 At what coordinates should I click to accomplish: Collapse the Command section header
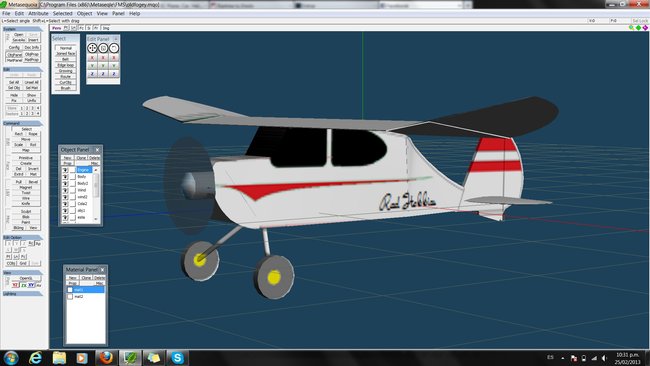coord(22,123)
